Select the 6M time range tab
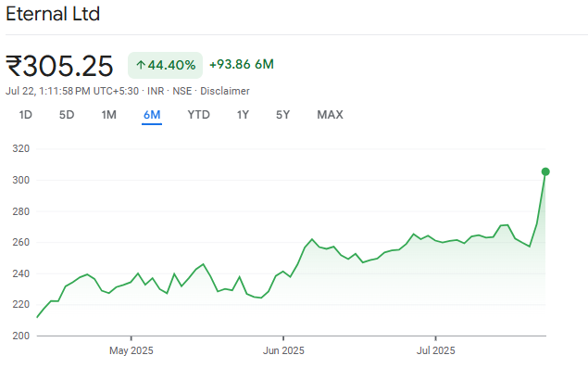The image size is (588, 368). click(152, 115)
